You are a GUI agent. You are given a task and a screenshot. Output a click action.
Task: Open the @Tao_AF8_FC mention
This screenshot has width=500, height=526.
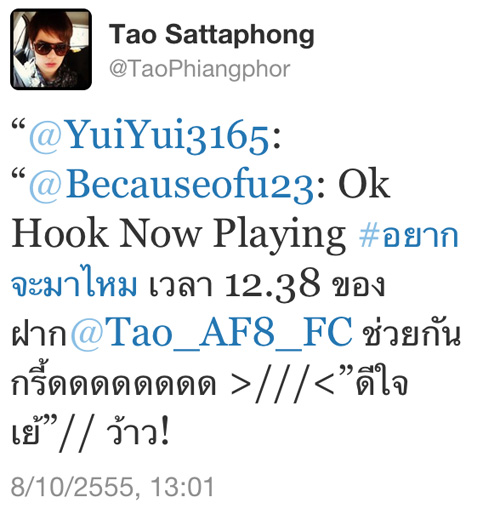(x=211, y=333)
